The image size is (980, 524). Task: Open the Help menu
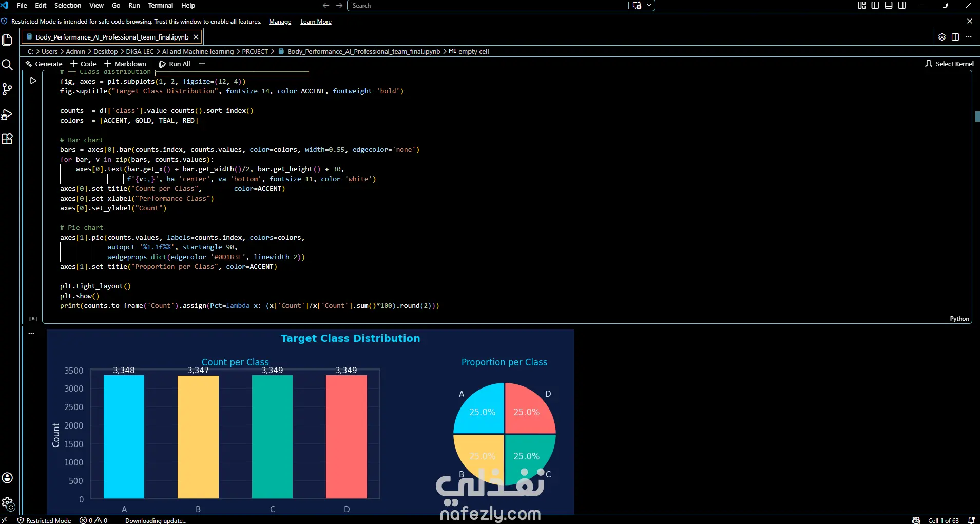click(188, 5)
